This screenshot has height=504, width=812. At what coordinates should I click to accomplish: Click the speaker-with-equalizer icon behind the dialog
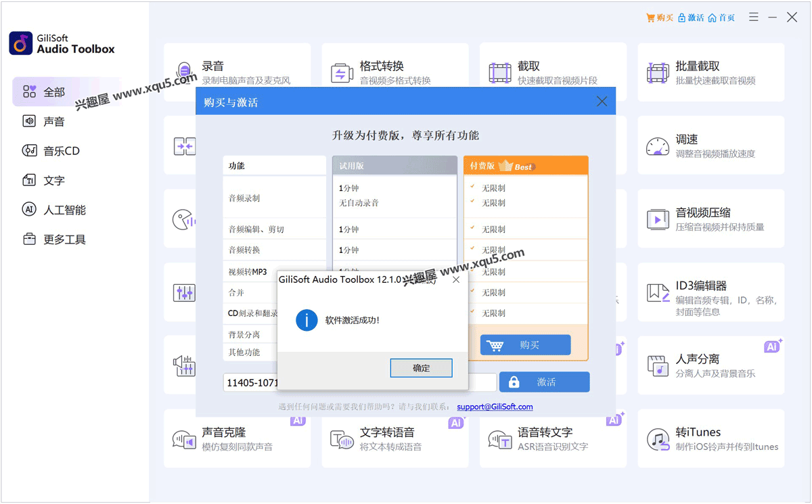click(x=184, y=365)
